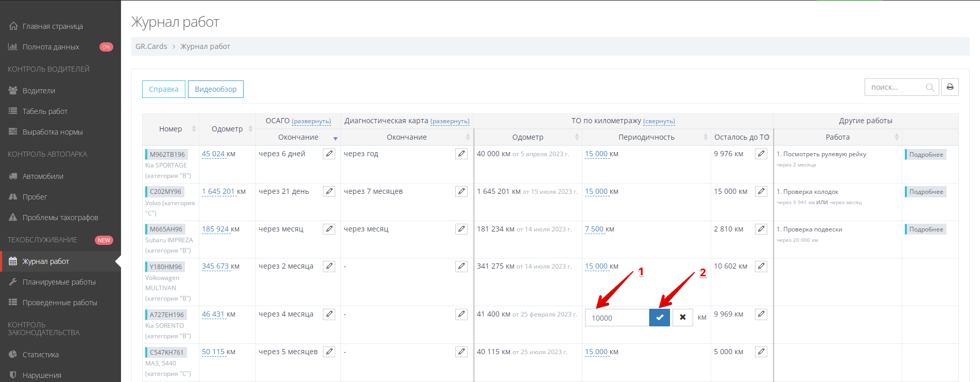The width and height of the screenshot is (980, 382).
Task: Expand the Диагностическая карта column group
Action: click(450, 121)
